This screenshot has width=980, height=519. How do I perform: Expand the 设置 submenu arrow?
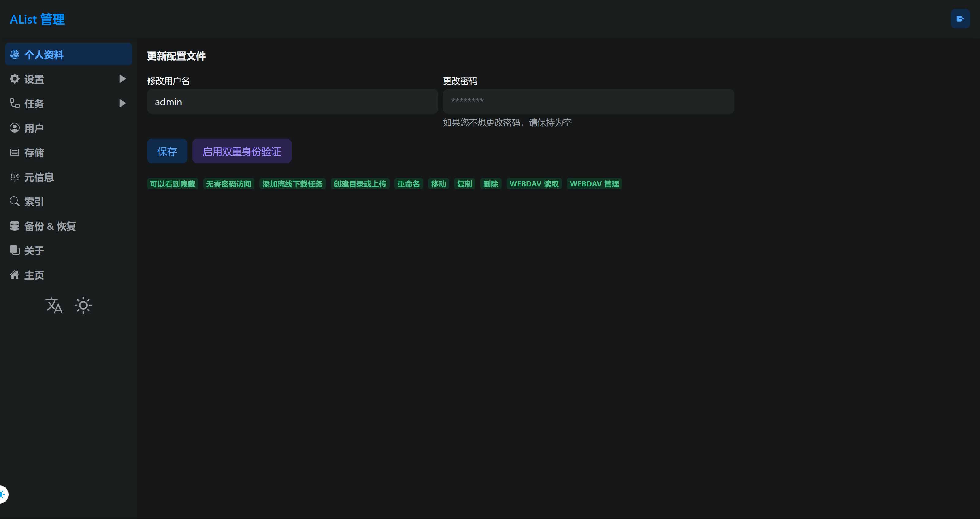(x=122, y=79)
